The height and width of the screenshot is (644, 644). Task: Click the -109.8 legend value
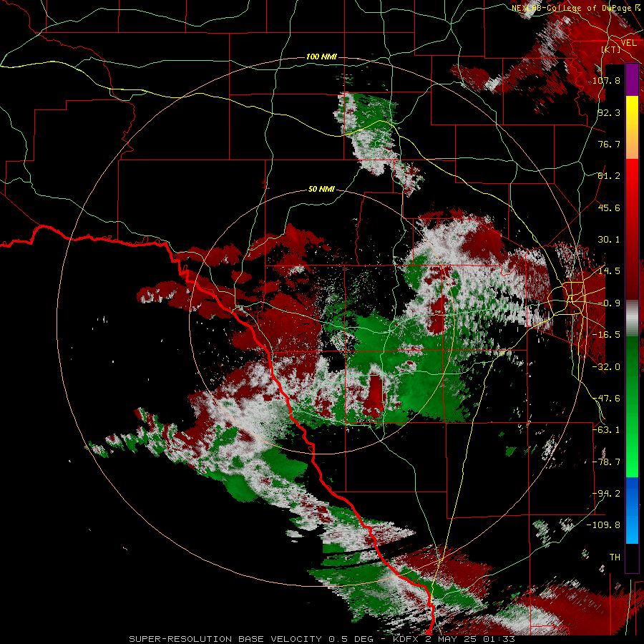603,525
